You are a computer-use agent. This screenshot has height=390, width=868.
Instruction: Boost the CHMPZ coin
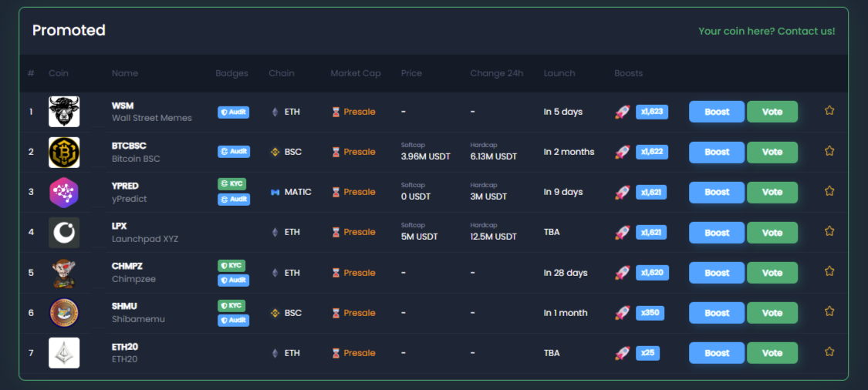click(717, 273)
